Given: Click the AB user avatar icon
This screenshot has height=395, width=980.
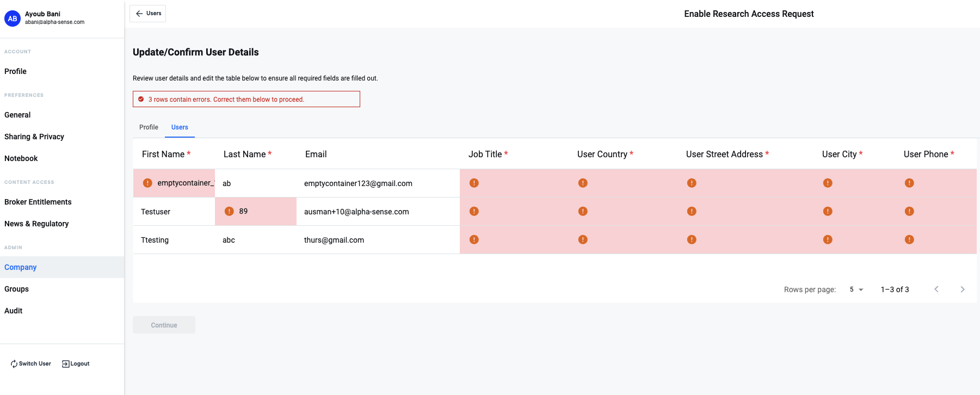Looking at the screenshot, I should [13, 18].
